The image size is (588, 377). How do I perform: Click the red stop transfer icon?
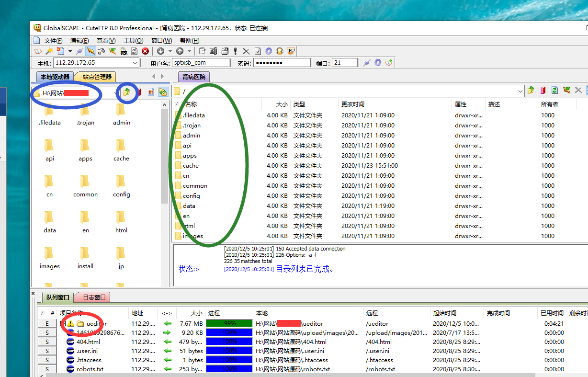[x=145, y=51]
